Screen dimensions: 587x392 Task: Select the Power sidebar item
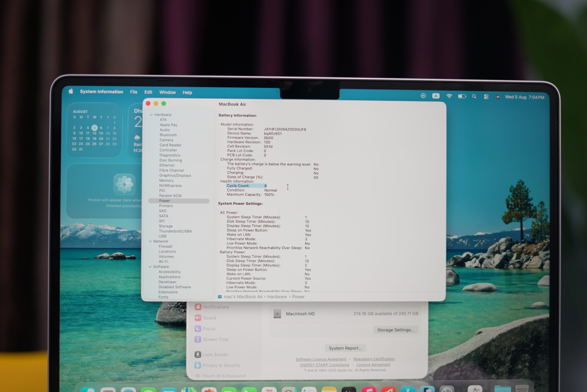coord(178,201)
